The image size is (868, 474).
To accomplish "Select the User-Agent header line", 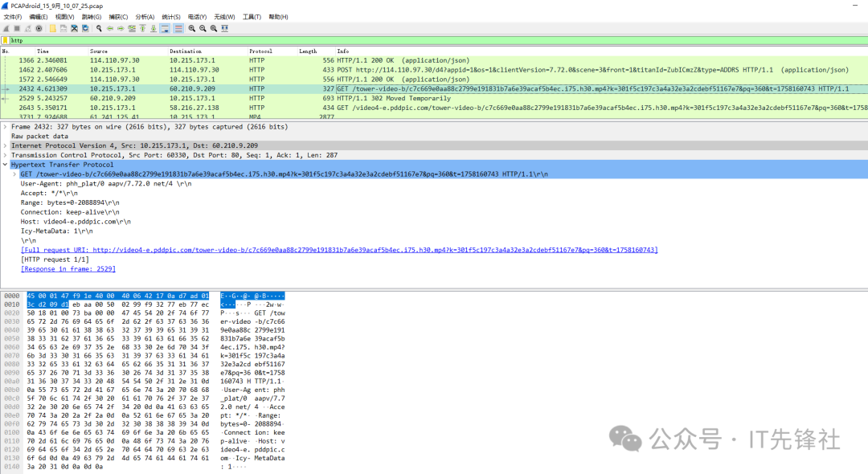I will (106, 184).
